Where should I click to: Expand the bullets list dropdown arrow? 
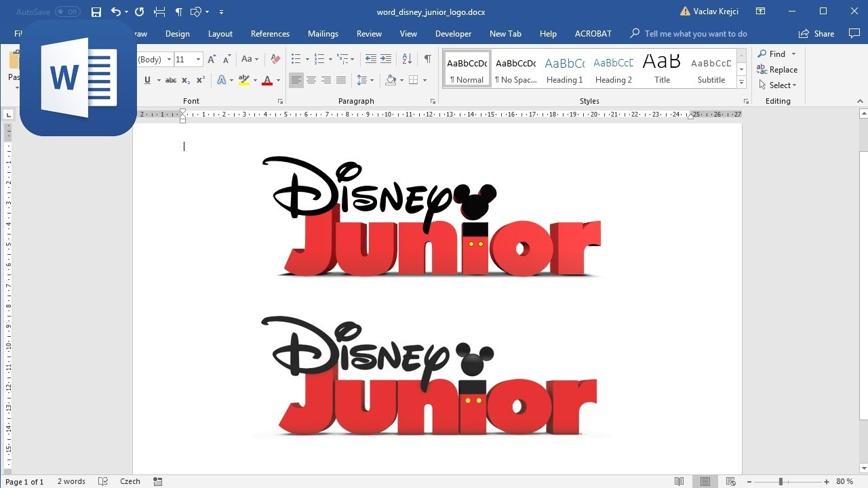pos(307,60)
